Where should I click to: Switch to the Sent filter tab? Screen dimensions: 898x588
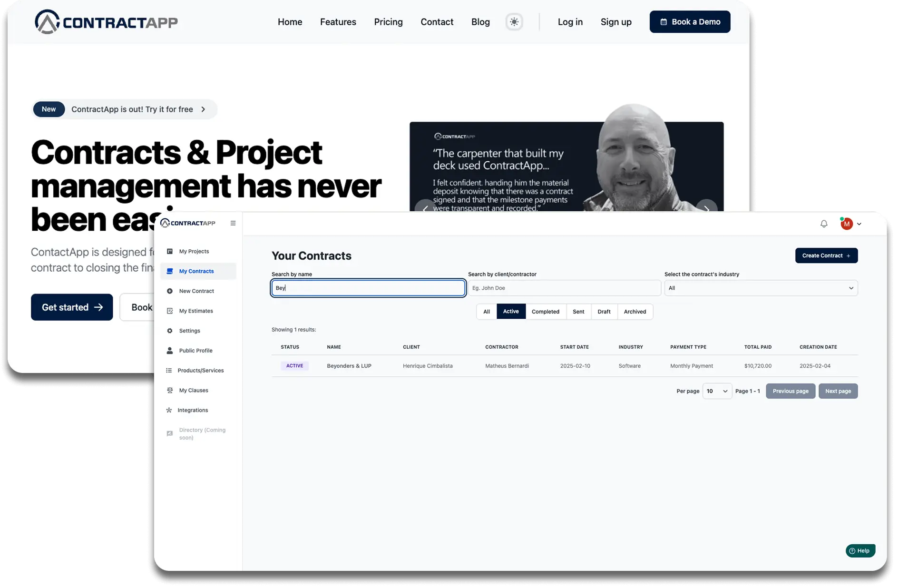coord(578,312)
